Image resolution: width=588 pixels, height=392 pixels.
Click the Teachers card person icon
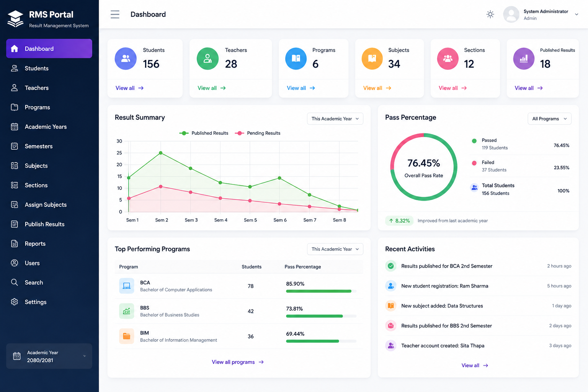(207, 59)
